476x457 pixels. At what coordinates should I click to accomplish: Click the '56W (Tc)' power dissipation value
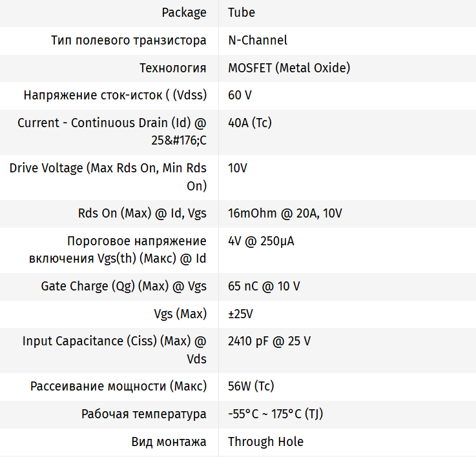251,387
